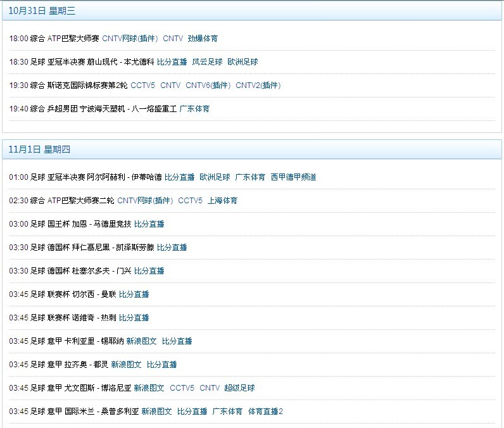
Task: Select CNTV6(插件) for the snooker championship
Action: pyautogui.click(x=208, y=85)
